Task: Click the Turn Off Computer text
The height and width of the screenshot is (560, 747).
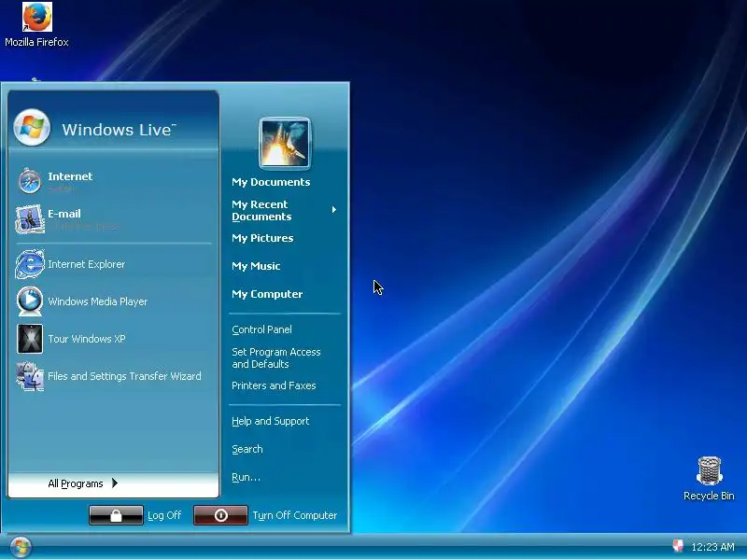Action: (x=295, y=515)
